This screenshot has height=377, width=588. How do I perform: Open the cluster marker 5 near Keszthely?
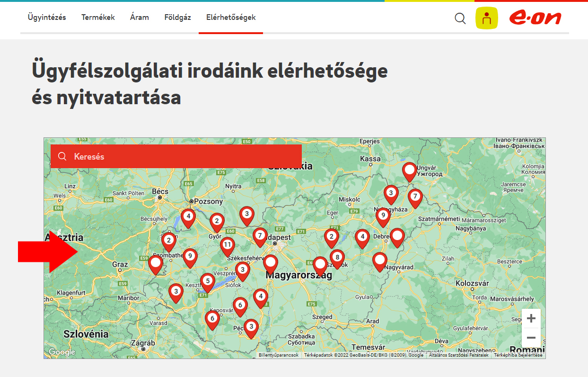(x=207, y=281)
